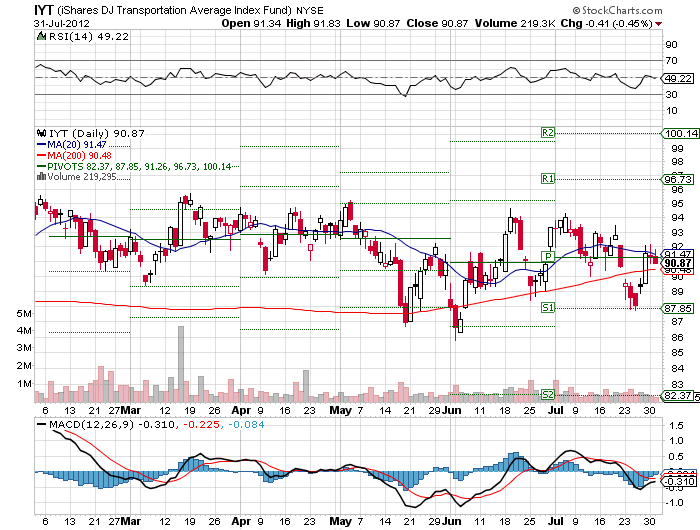The height and width of the screenshot is (530, 700).
Task: Click the green RSI indicator icon
Action: (42, 37)
